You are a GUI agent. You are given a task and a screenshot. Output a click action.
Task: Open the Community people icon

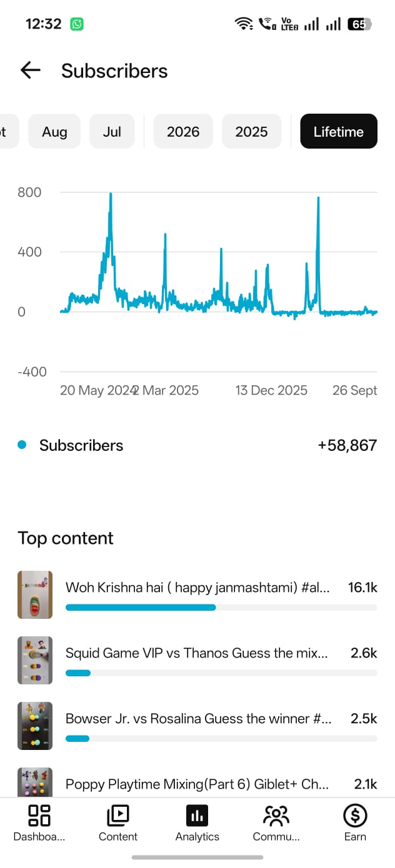[276, 816]
